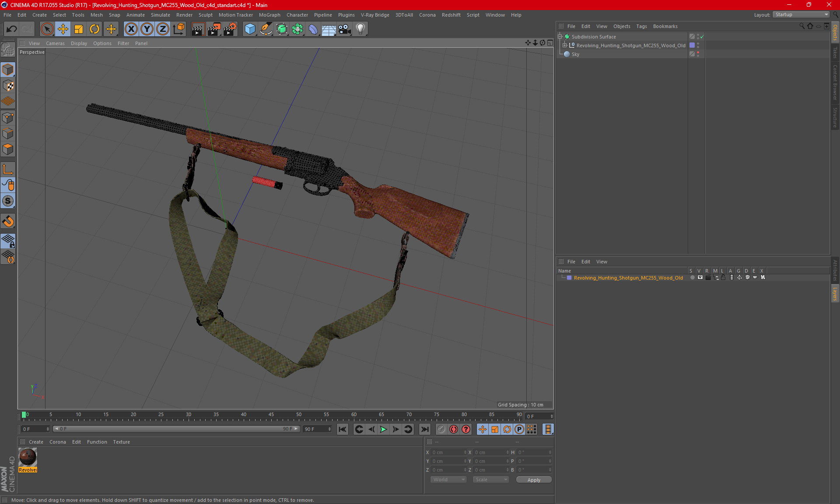
Task: Toggle the layer's Render icon
Action: [708, 277]
